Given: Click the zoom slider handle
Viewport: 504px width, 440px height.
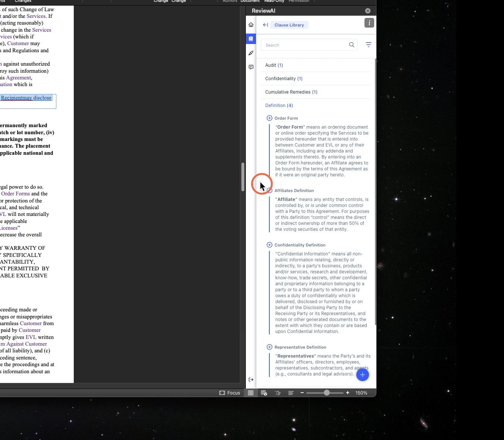Looking at the screenshot, I should click(327, 393).
